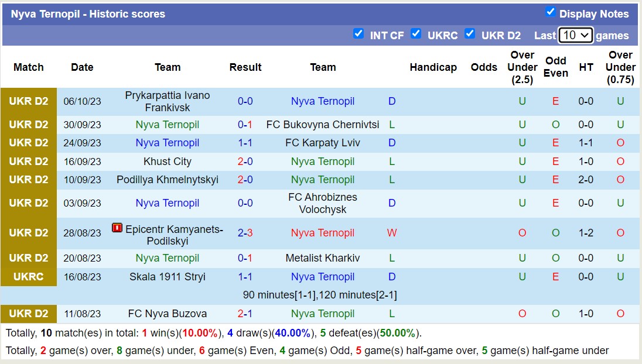Open the Last games count dropdown

tap(576, 35)
